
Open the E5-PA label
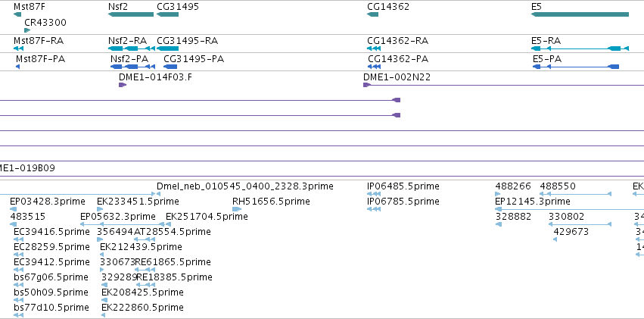(547, 59)
